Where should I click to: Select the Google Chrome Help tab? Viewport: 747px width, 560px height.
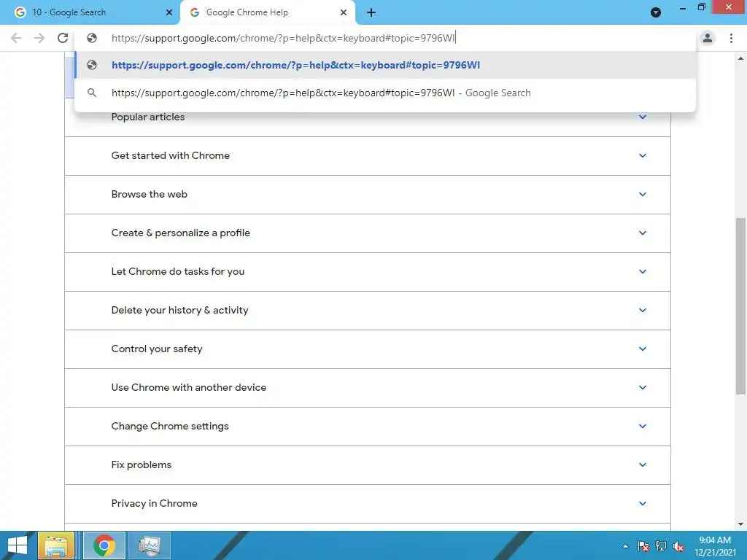(x=267, y=12)
